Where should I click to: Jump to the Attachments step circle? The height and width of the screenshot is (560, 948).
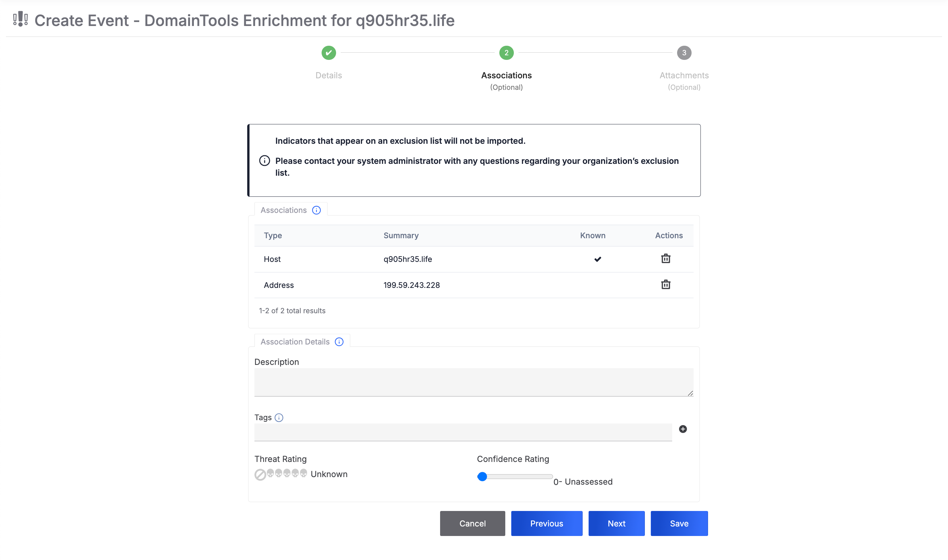[x=684, y=53]
